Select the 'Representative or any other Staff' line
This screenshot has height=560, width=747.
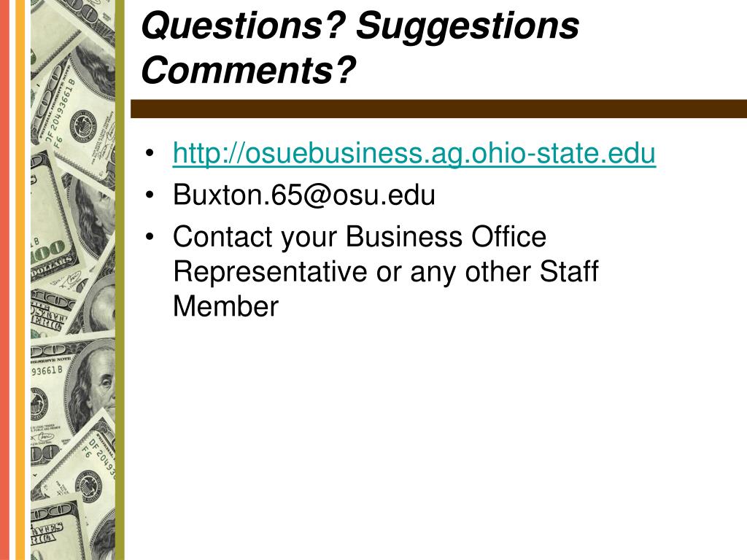click(x=385, y=272)
